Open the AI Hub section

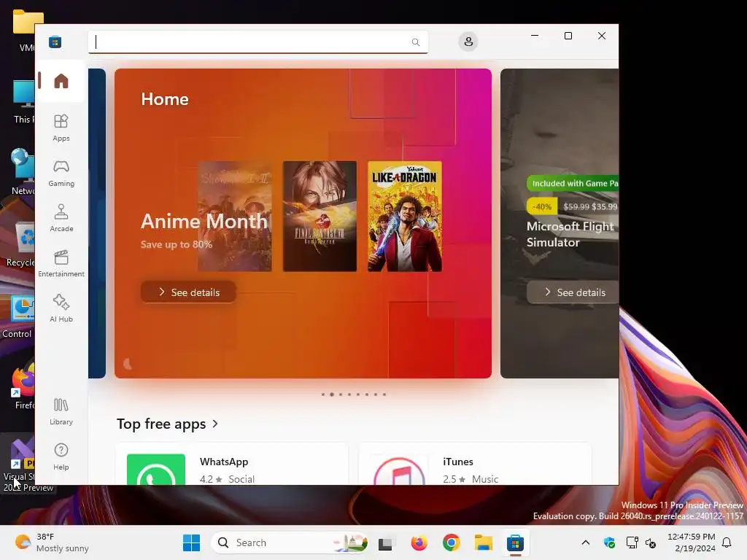(61, 308)
